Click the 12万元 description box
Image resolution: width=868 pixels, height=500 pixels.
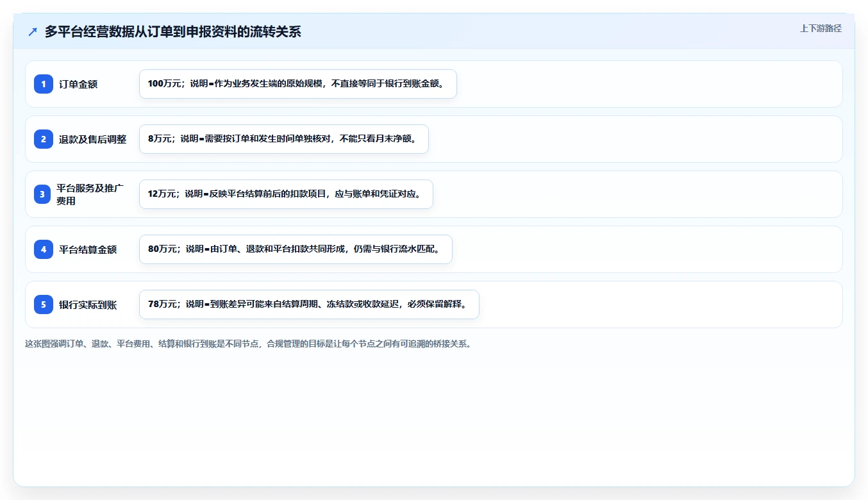coord(286,194)
